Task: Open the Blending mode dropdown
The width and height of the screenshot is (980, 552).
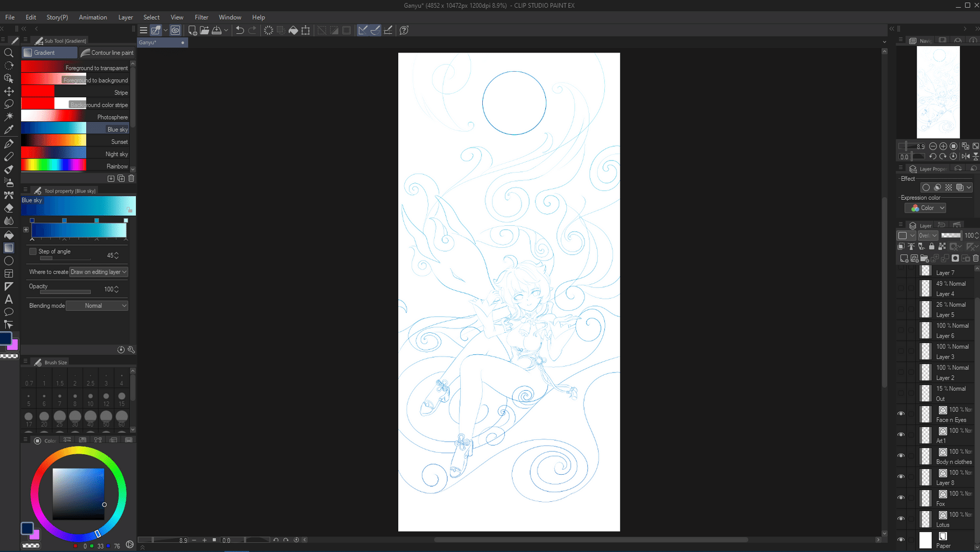Action: tap(97, 306)
